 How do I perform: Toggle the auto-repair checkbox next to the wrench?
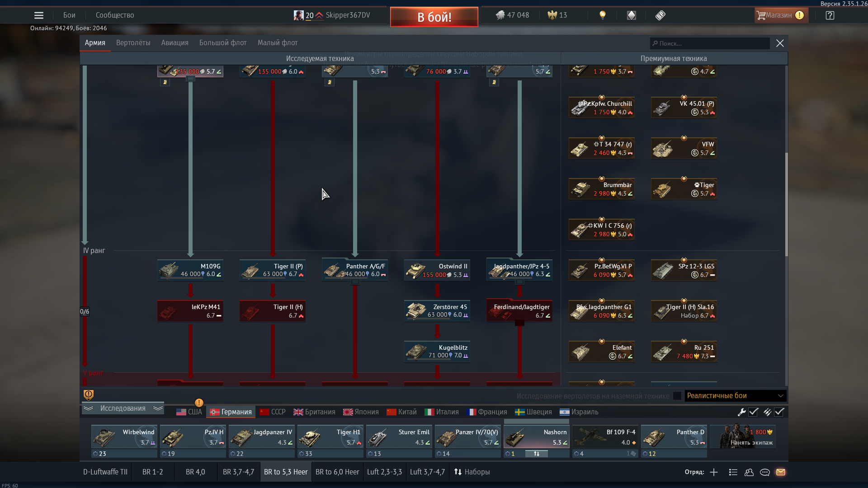pyautogui.click(x=753, y=412)
